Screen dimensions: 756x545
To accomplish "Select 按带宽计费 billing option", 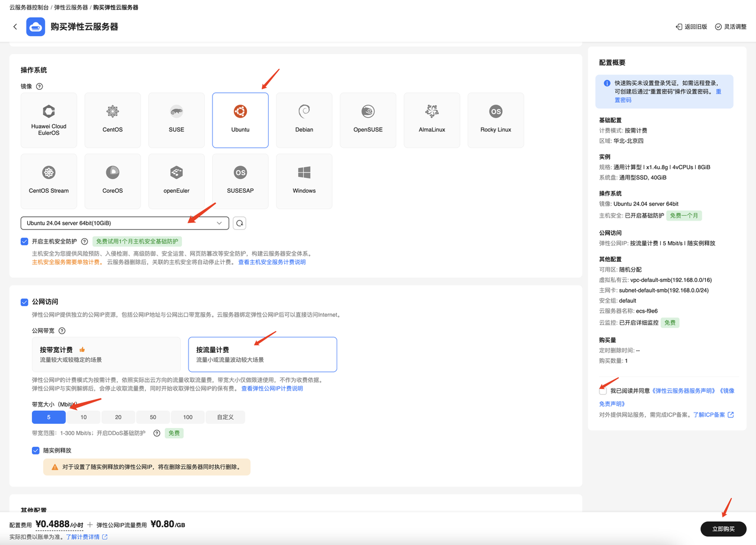I will point(106,355).
